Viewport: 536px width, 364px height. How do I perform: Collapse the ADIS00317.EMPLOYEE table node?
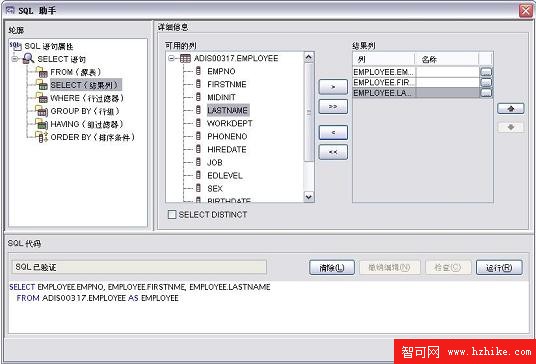coord(171,58)
